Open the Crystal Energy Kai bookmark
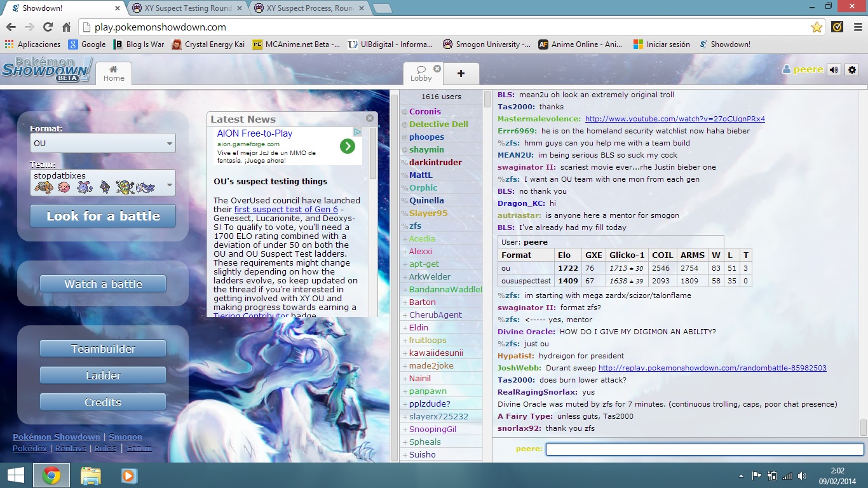 pyautogui.click(x=208, y=44)
